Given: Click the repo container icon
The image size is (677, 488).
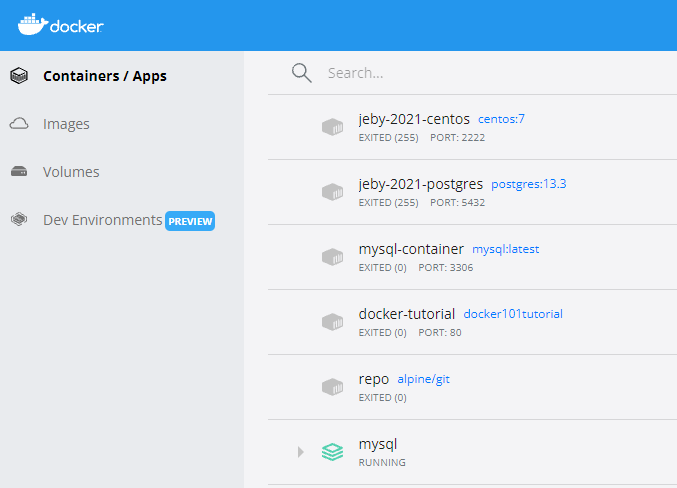Looking at the screenshot, I should [x=332, y=387].
